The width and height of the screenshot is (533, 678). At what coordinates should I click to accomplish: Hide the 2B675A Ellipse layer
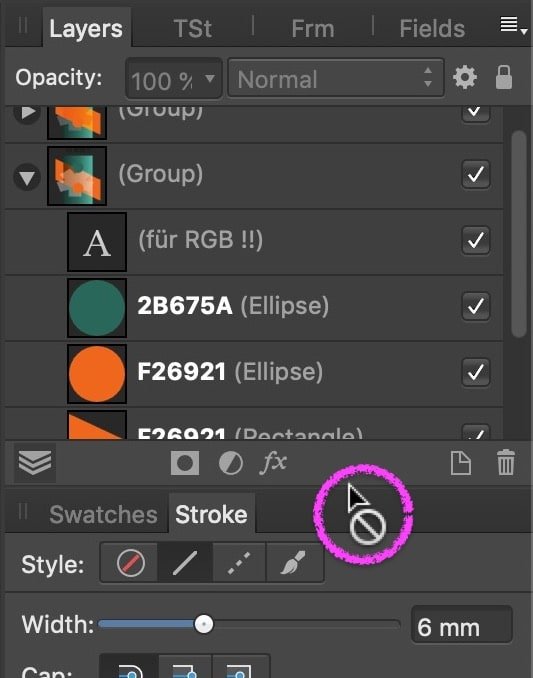point(476,306)
